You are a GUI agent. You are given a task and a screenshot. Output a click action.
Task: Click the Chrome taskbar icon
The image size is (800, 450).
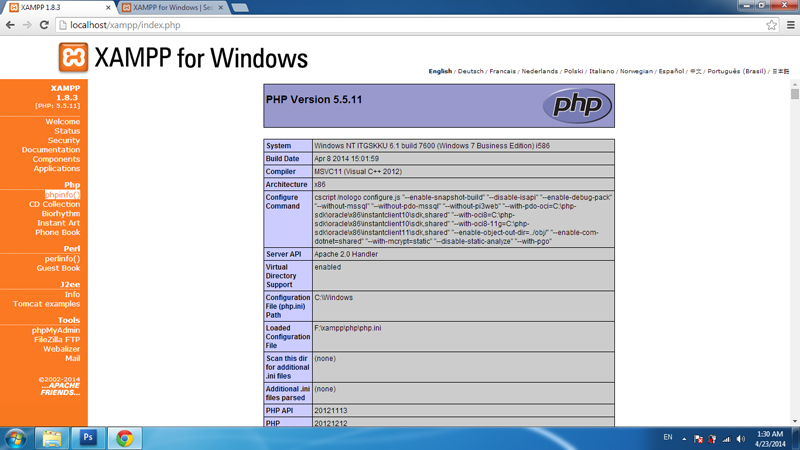(124, 438)
